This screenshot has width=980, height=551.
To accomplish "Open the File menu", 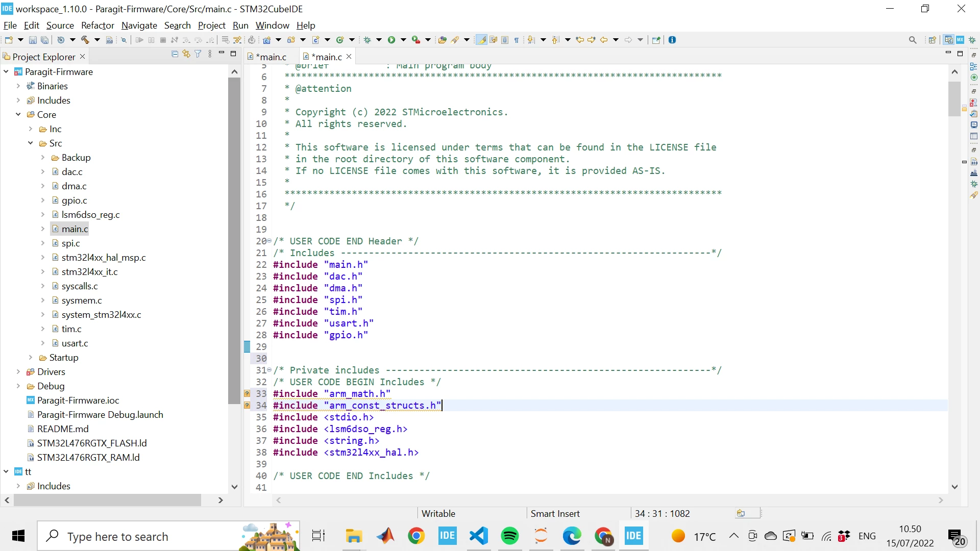I will (10, 25).
